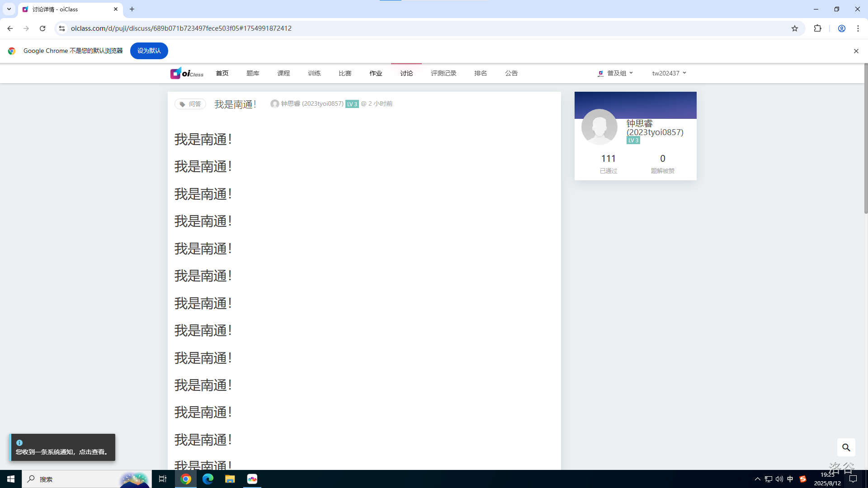Reload the page with refresh icon
The width and height of the screenshot is (868, 488).
(x=42, y=28)
